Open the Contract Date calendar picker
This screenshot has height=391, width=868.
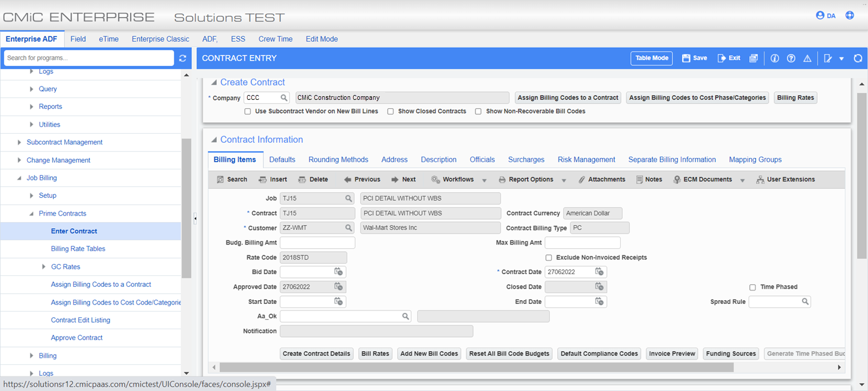coord(599,272)
